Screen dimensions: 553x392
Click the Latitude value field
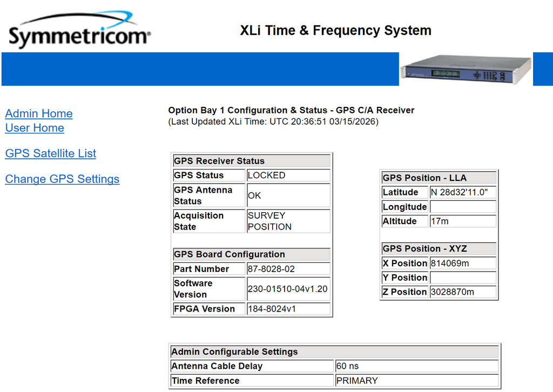462,192
